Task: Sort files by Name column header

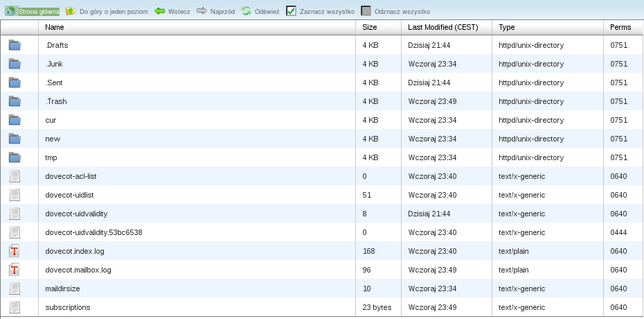Action: (55, 27)
